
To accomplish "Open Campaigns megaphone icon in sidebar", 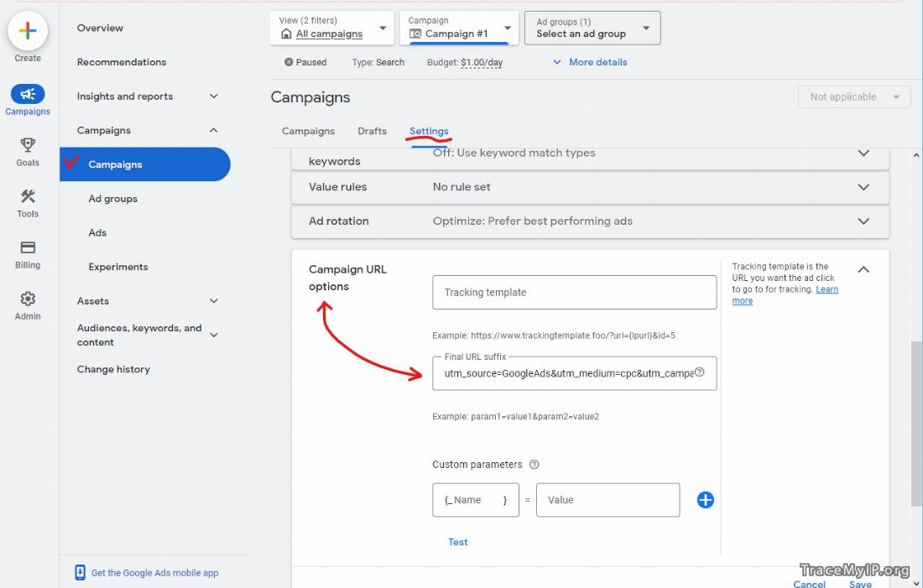I will (28, 94).
